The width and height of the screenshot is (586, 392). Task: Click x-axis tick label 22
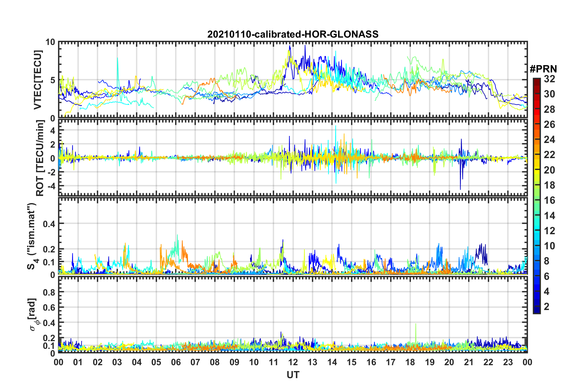pos(488,362)
